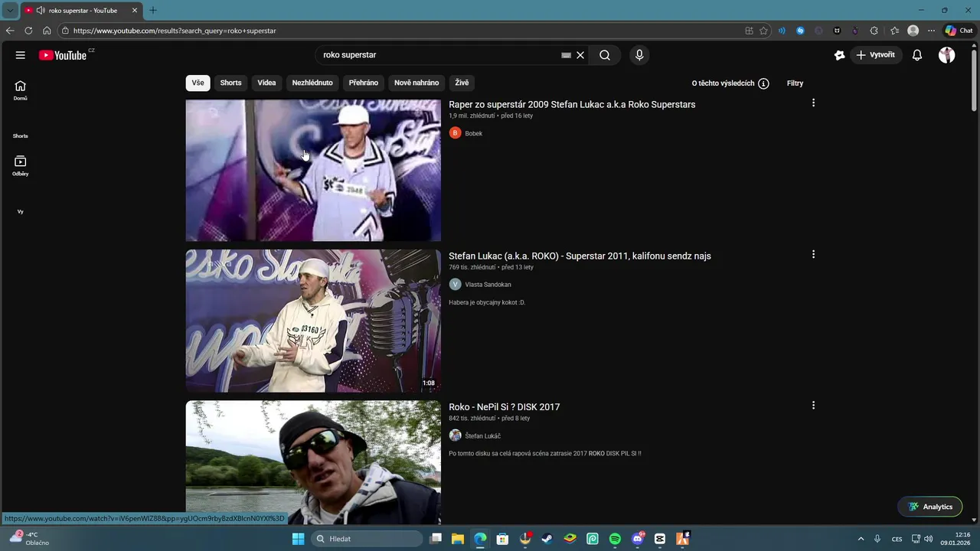Viewport: 980px width, 551px height.
Task: Open options for Stefan Lukac Superstar 2011 video
Action: [x=813, y=254]
